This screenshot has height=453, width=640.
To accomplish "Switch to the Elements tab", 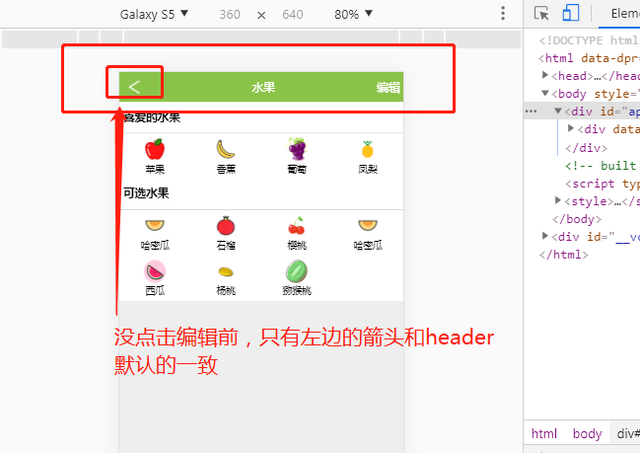I will click(624, 13).
